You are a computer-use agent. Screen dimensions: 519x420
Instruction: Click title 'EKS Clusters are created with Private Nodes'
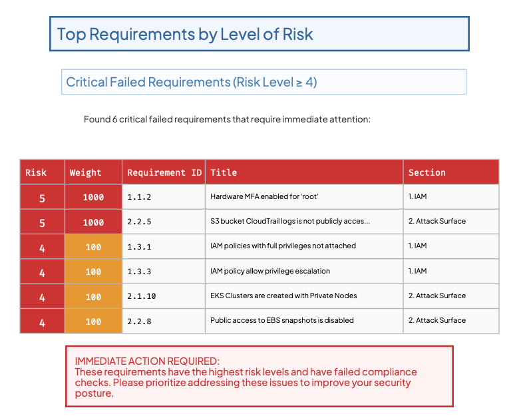point(283,296)
